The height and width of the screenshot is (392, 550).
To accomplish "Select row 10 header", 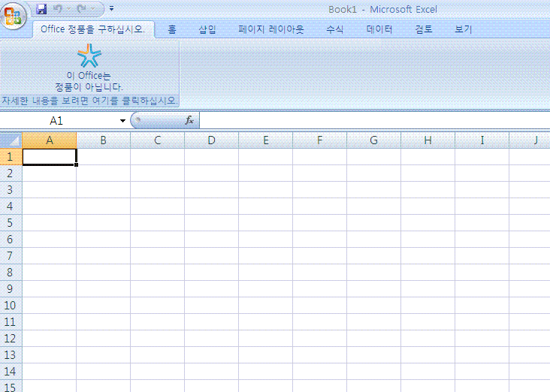I will [11, 306].
